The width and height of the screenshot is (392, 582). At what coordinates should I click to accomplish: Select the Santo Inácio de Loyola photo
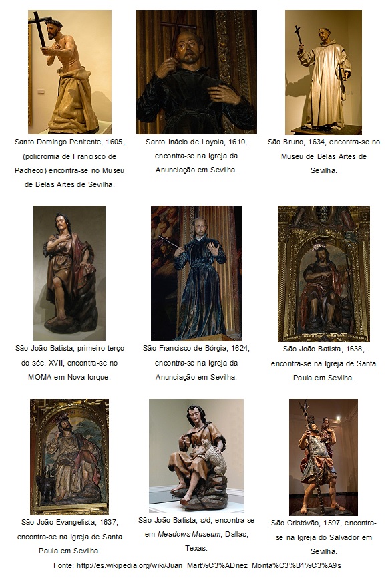coord(196,72)
